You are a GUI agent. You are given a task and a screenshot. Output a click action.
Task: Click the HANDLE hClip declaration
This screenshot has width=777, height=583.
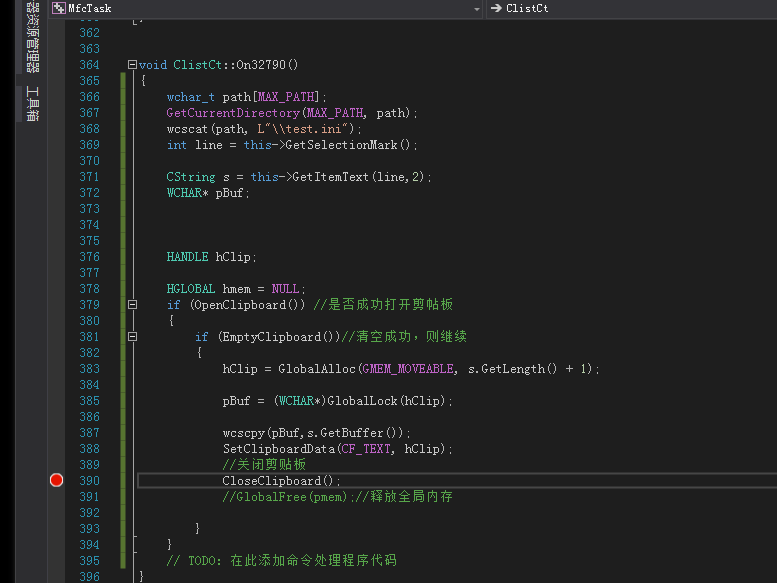click(211, 257)
